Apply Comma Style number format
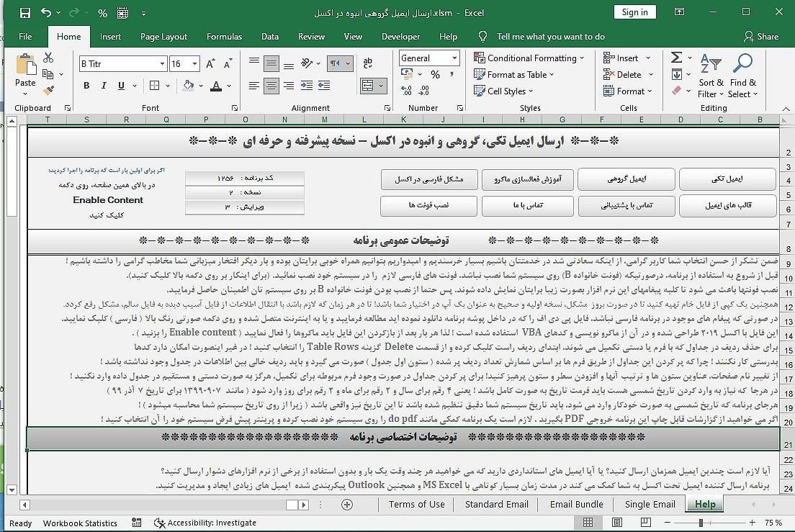 coord(451,74)
